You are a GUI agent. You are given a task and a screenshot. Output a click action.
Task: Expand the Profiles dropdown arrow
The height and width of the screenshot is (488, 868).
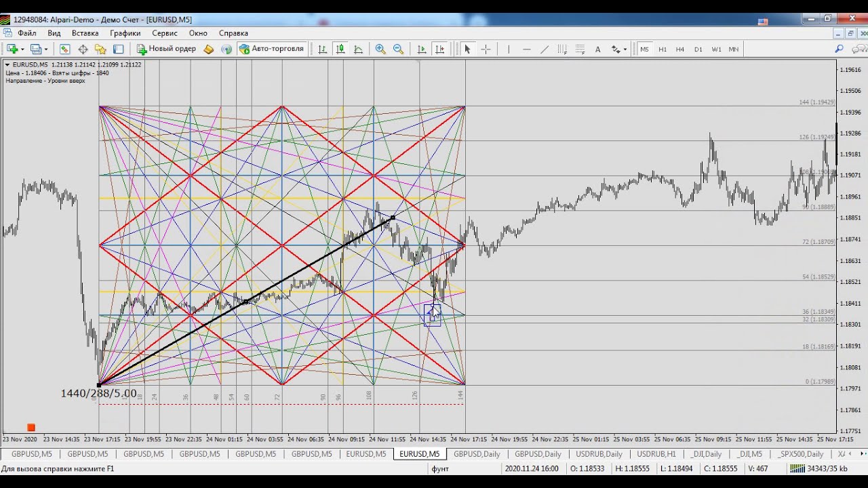(46, 49)
